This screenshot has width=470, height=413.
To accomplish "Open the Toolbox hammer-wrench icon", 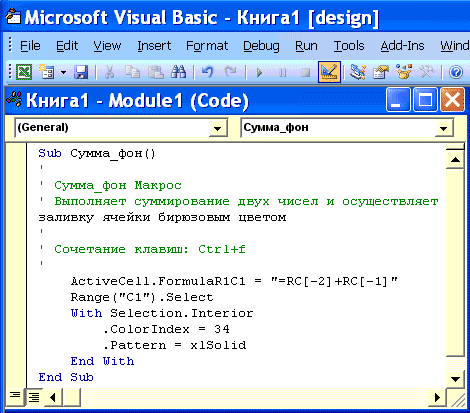I will pos(427,72).
